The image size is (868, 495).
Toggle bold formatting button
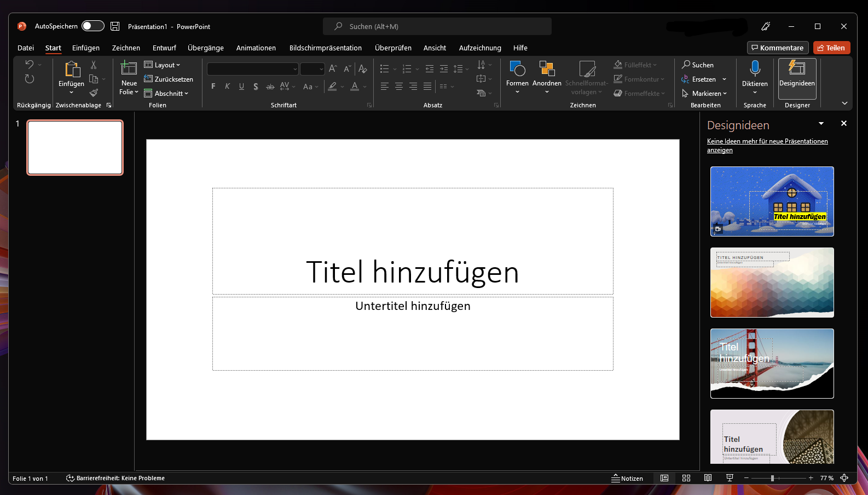[x=213, y=87]
